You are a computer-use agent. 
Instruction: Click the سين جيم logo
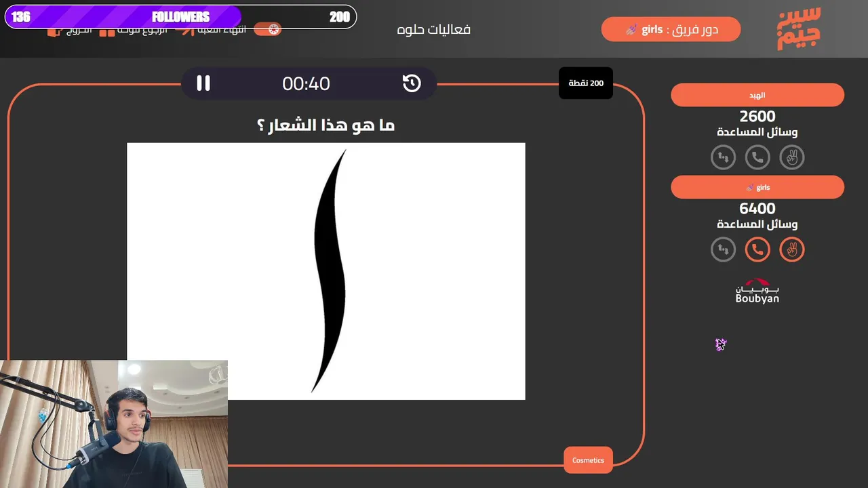point(799,29)
